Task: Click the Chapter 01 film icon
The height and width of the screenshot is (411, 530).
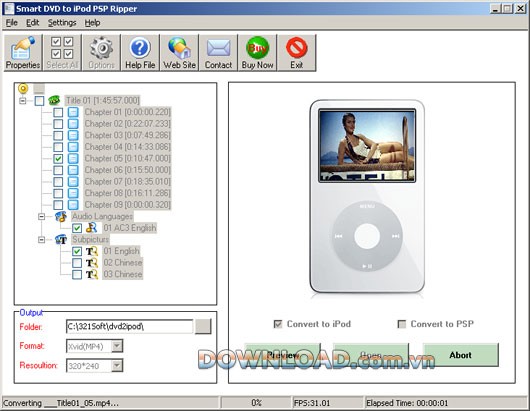Action: pos(73,112)
